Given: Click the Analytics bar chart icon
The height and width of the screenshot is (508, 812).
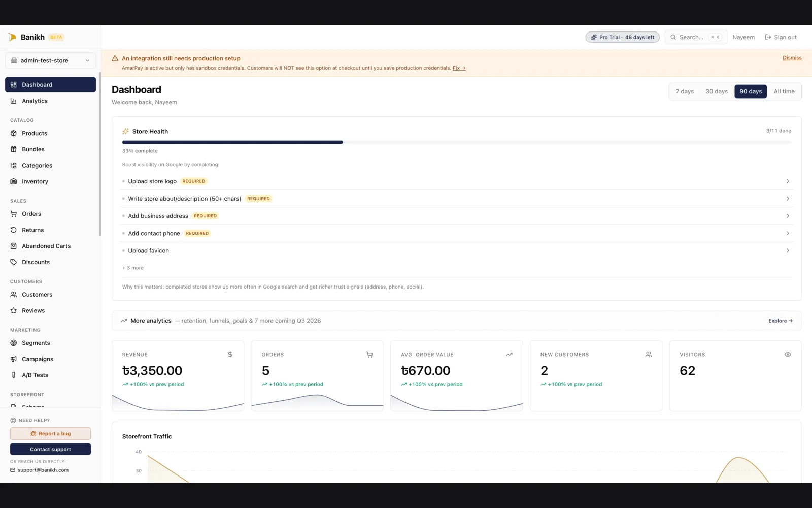Looking at the screenshot, I should click(x=14, y=101).
